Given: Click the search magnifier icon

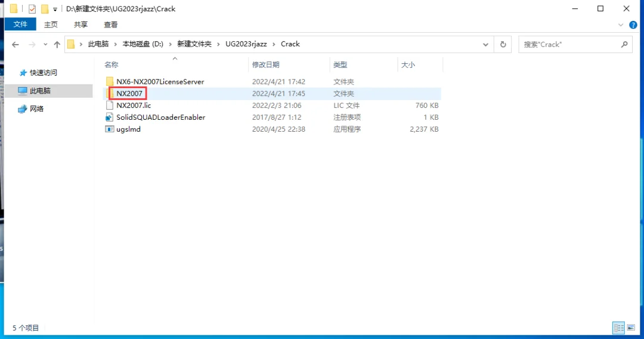Looking at the screenshot, I should [624, 44].
